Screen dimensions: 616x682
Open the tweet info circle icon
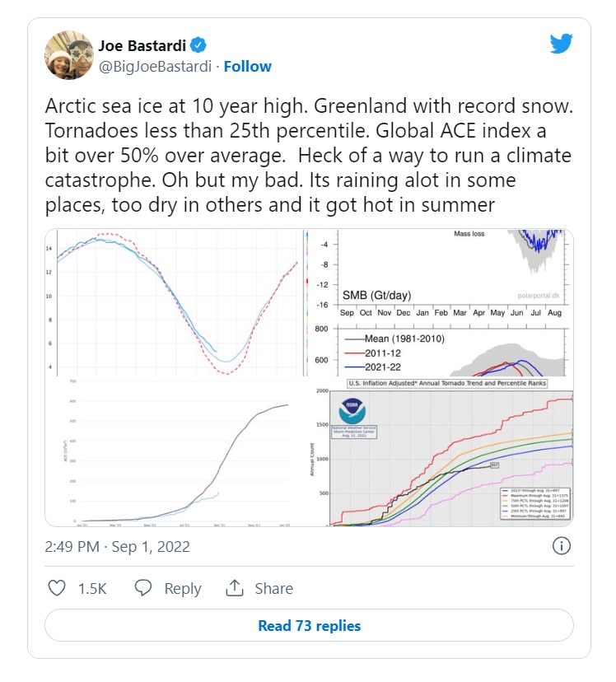[561, 546]
